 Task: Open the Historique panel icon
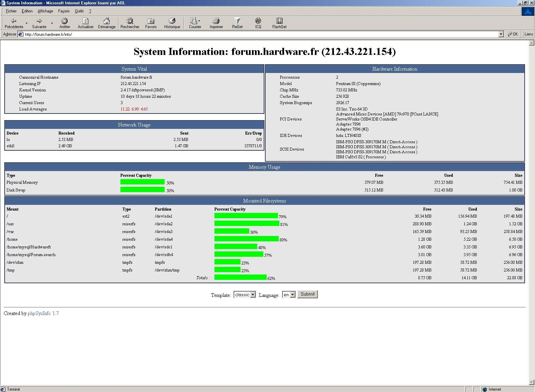172,21
